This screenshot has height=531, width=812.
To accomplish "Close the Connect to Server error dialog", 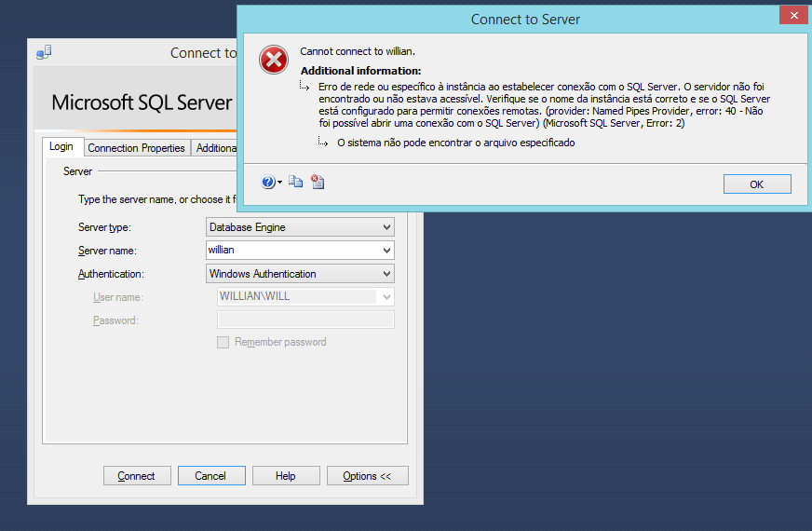I will pyautogui.click(x=794, y=15).
